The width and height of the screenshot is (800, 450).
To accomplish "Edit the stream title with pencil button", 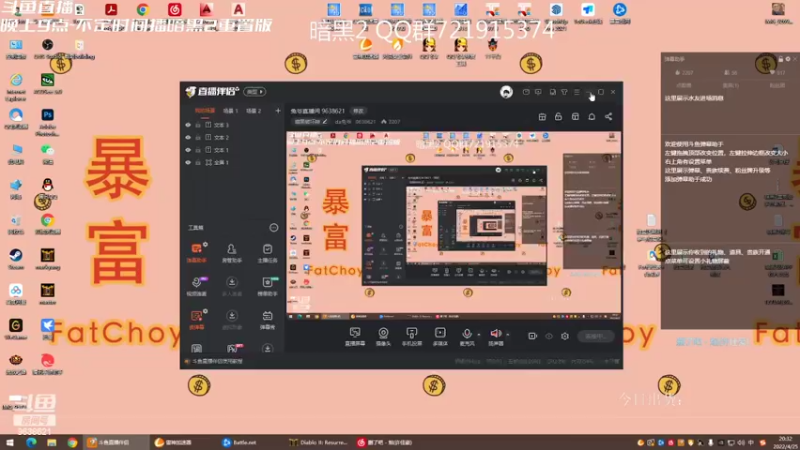I will tap(324, 122).
